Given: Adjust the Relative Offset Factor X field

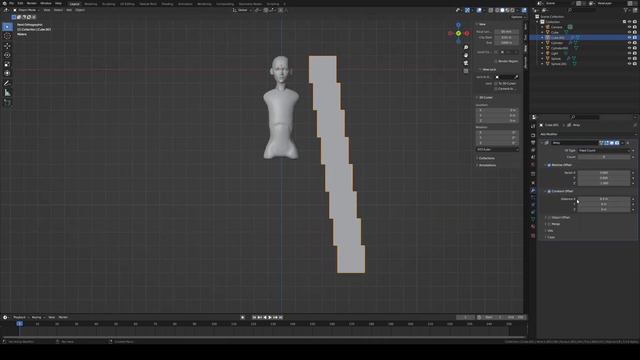Looking at the screenshot, I should point(604,173).
